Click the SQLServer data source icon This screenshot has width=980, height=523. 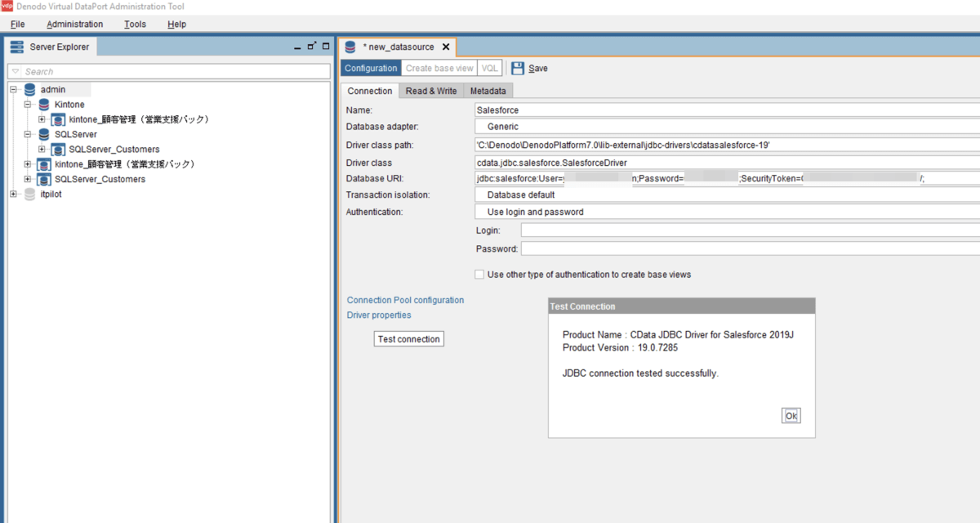pos(44,134)
